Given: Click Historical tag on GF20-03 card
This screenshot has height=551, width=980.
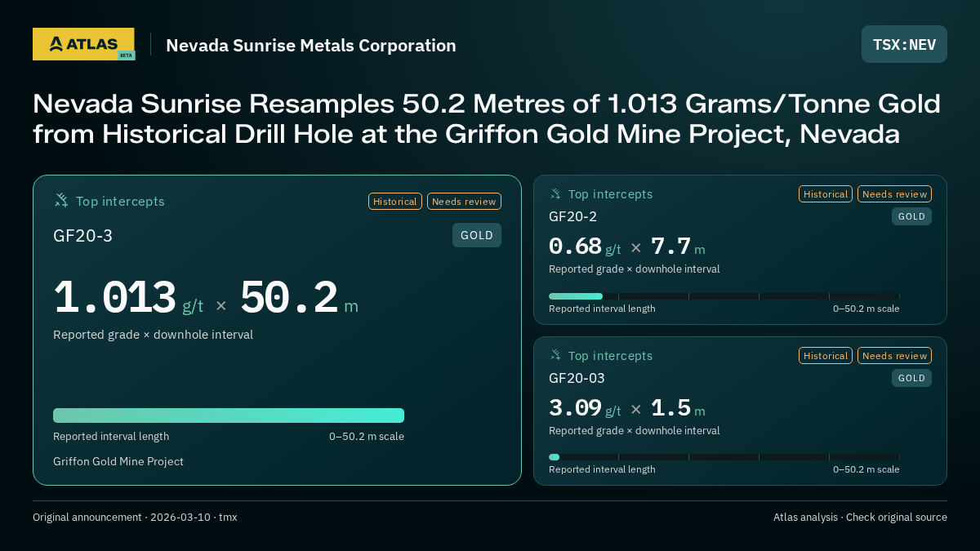Looking at the screenshot, I should point(826,355).
